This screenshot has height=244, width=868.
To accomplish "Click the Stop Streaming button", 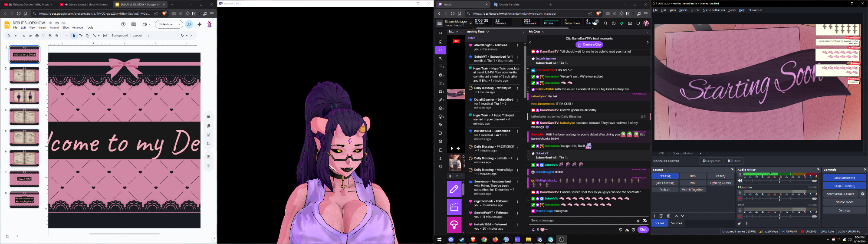I will [x=844, y=178].
